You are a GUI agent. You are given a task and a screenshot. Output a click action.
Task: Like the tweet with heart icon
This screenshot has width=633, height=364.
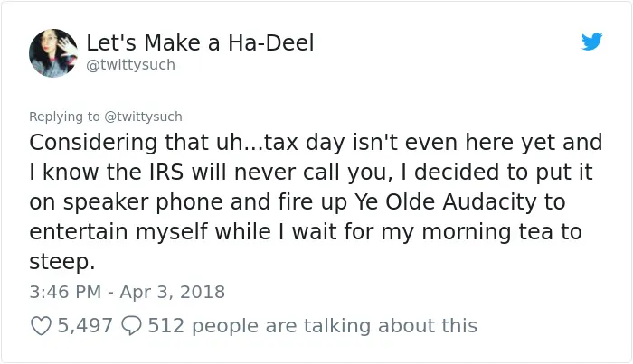pyautogui.click(x=42, y=326)
